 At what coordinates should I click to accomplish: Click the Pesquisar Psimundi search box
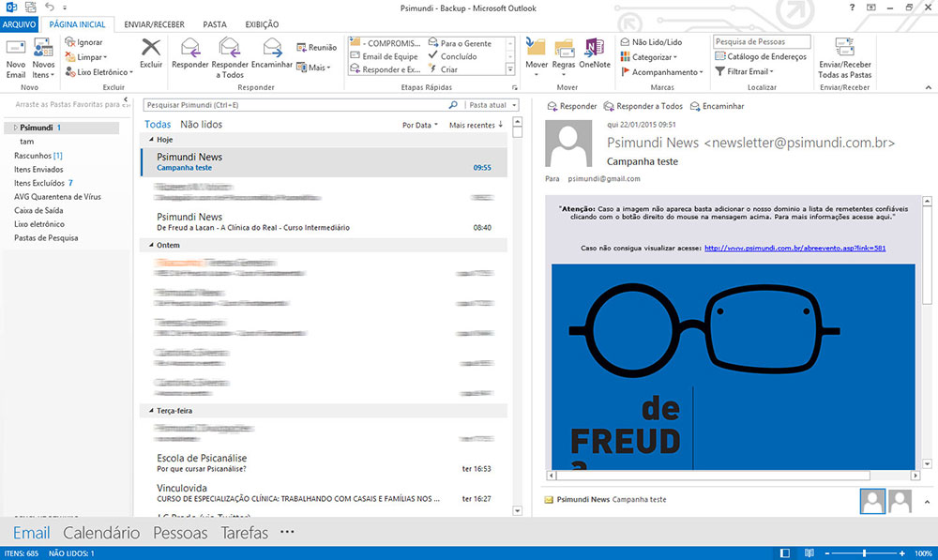click(295, 105)
